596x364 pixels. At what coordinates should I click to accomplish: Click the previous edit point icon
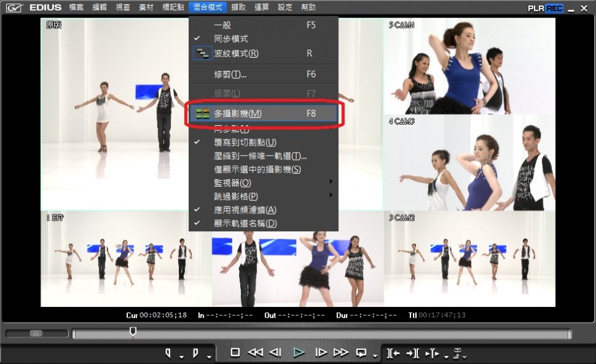(x=394, y=353)
